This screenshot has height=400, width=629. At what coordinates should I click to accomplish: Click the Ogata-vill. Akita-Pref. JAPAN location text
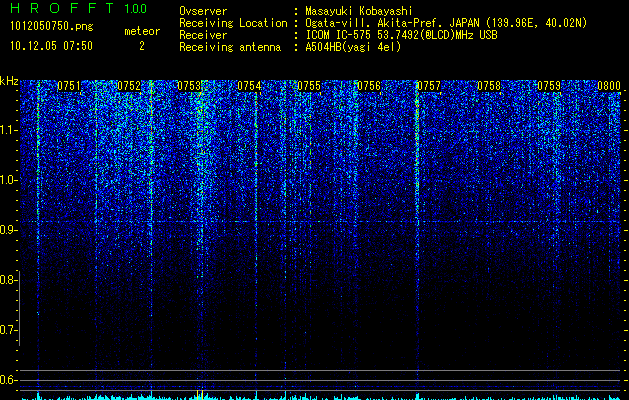446,23
